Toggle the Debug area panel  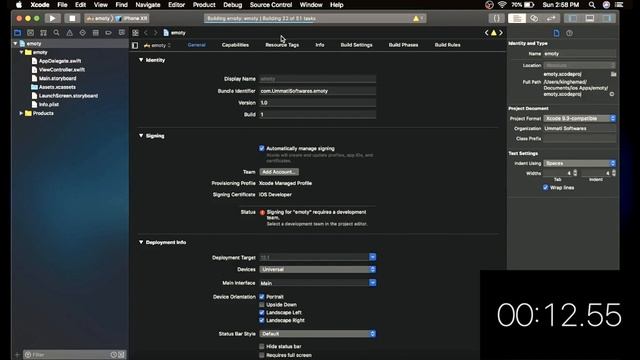[590, 18]
